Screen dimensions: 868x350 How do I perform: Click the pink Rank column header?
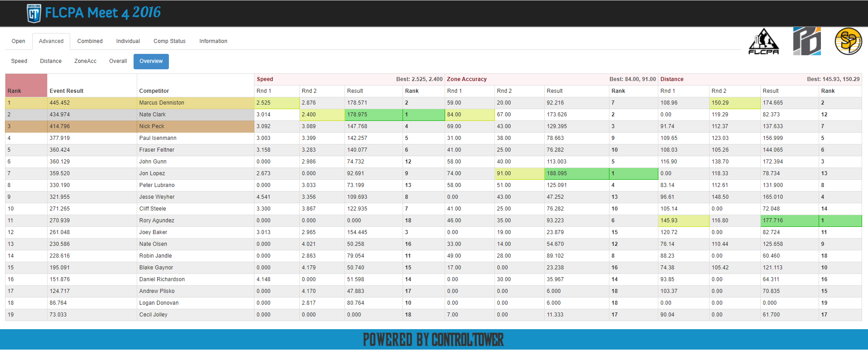(x=26, y=86)
